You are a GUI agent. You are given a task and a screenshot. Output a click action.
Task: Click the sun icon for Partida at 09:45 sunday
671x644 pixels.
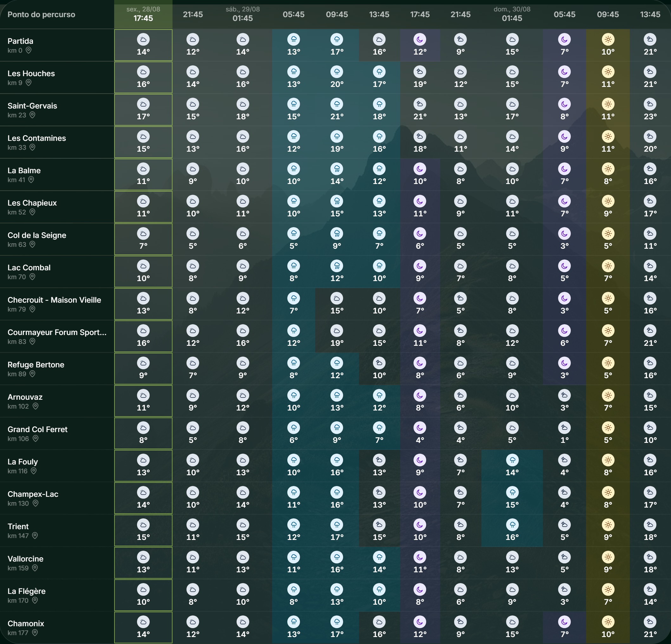tap(608, 39)
